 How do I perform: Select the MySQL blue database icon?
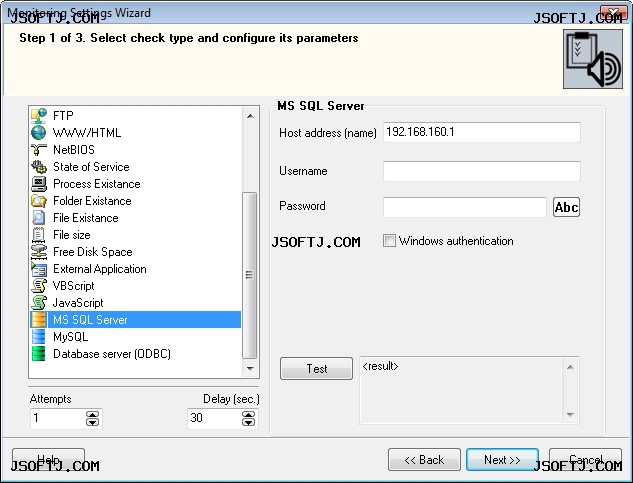(39, 336)
